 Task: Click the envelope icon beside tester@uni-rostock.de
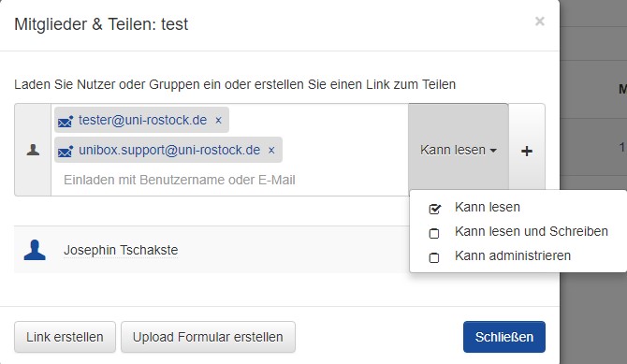(66, 121)
